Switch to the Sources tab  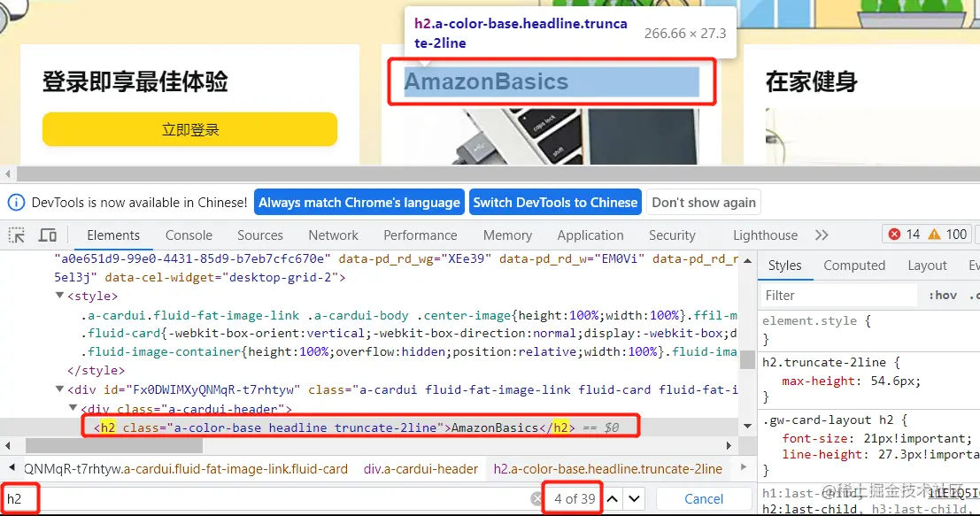pyautogui.click(x=260, y=235)
